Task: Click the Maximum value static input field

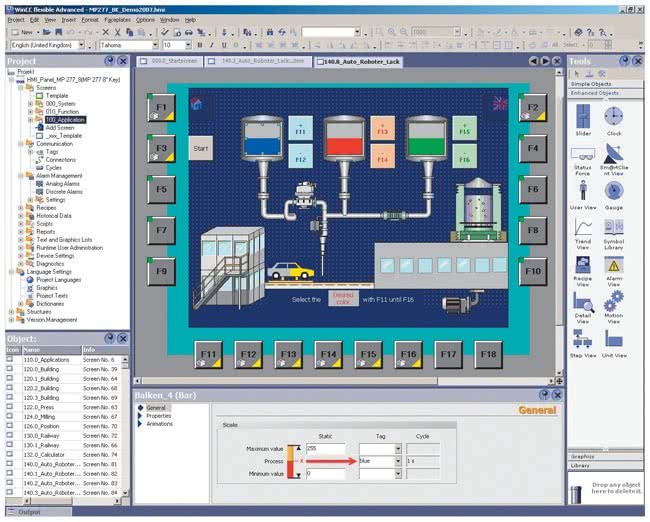Action: point(325,449)
